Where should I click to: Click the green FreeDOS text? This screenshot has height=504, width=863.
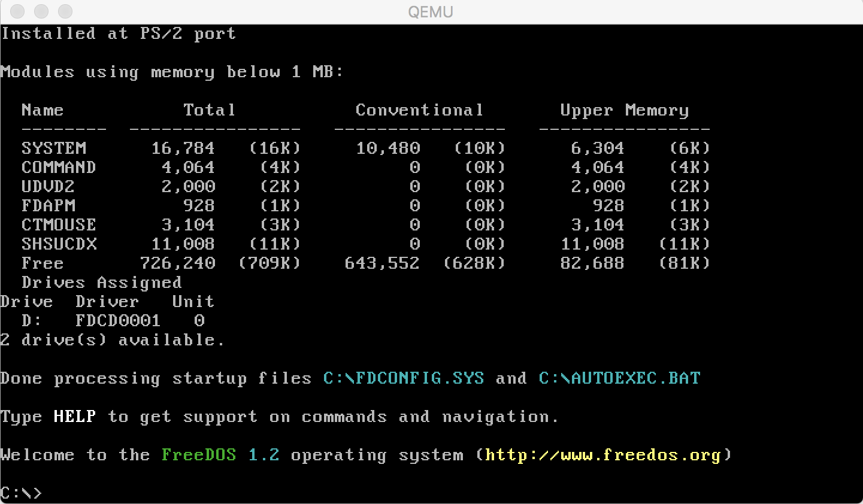tap(199, 455)
